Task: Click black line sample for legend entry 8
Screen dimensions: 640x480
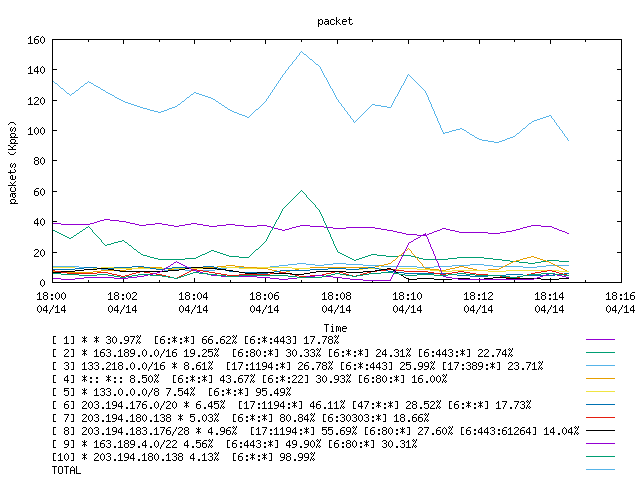Action: (x=600, y=431)
